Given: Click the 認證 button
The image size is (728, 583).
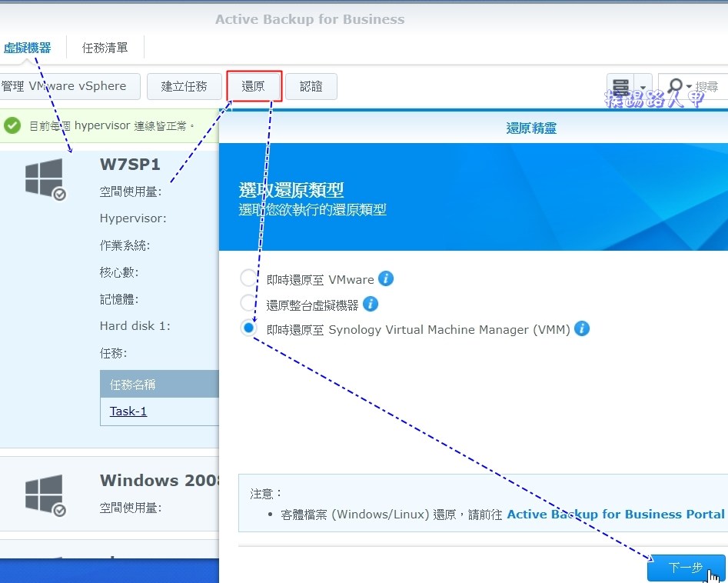Looking at the screenshot, I should pos(311,86).
